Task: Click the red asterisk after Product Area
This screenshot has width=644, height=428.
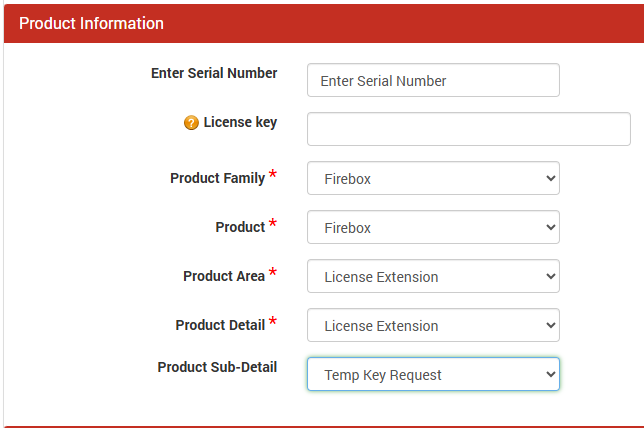Action: tap(273, 274)
